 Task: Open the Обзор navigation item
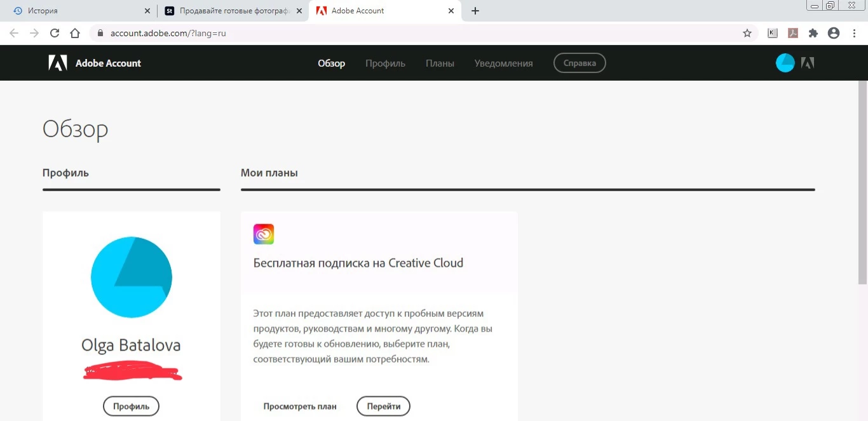coord(331,63)
